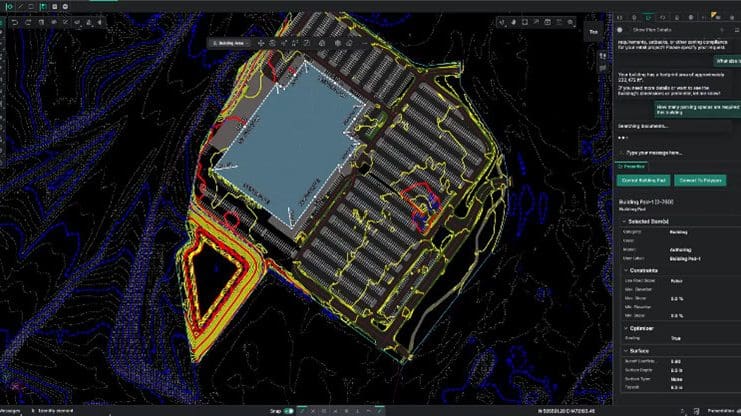741x416 pixels.
Task: Open the Properties tab
Action: 632,166
